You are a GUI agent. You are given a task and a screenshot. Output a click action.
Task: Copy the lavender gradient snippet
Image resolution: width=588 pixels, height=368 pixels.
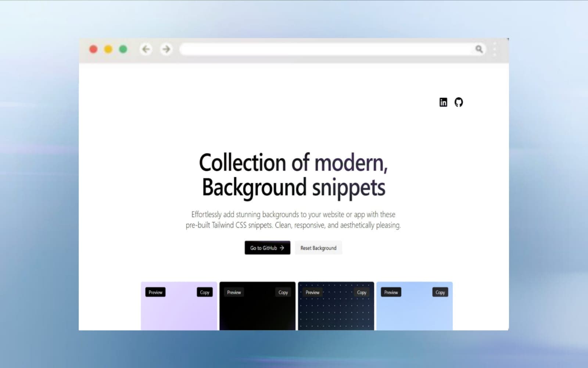point(205,292)
